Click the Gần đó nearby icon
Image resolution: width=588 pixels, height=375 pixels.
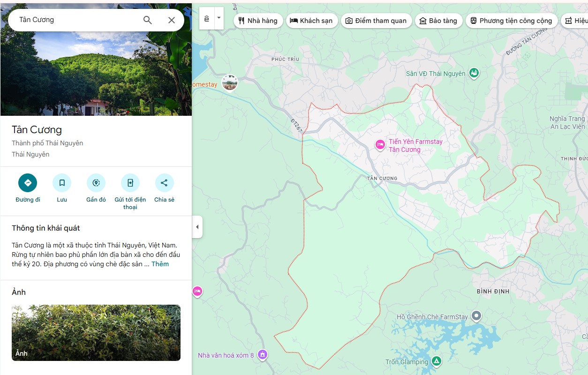coord(96,183)
